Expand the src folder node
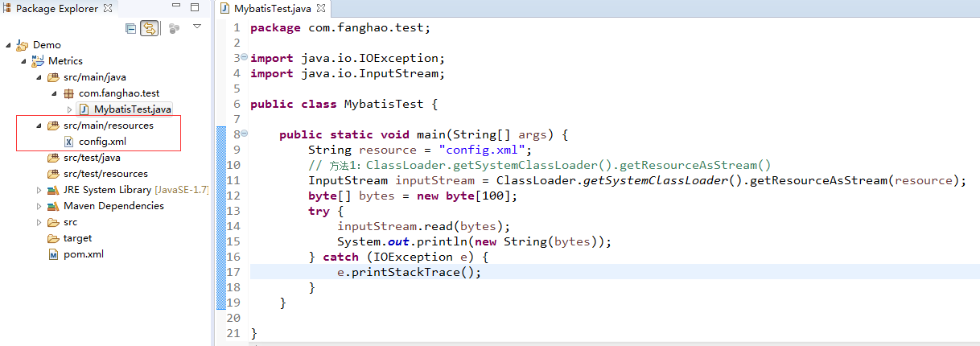 click(x=39, y=222)
